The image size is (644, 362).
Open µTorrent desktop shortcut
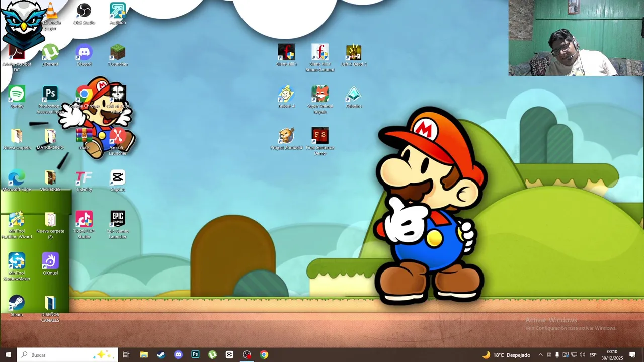(x=50, y=55)
